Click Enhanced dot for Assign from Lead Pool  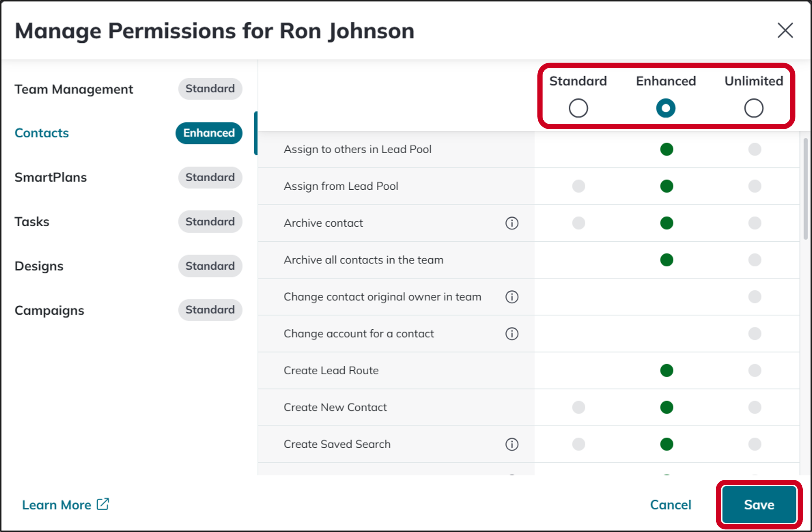pos(666,186)
